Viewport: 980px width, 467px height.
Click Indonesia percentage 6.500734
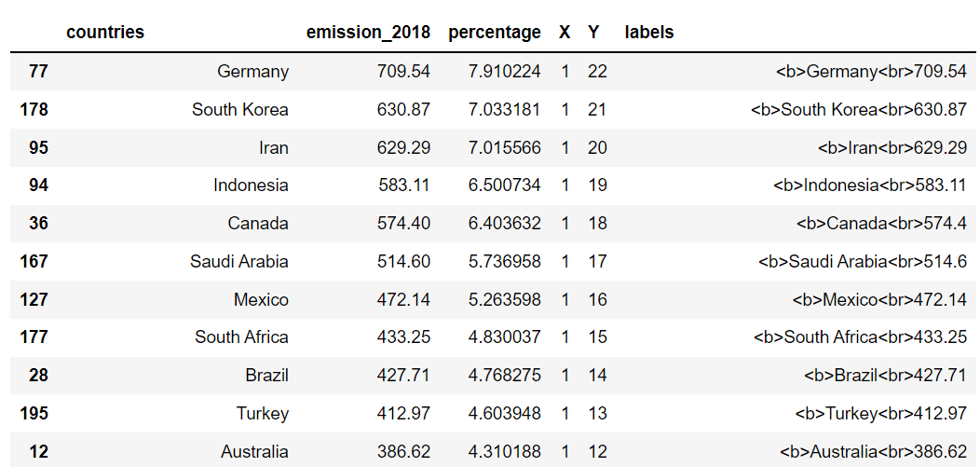(504, 185)
